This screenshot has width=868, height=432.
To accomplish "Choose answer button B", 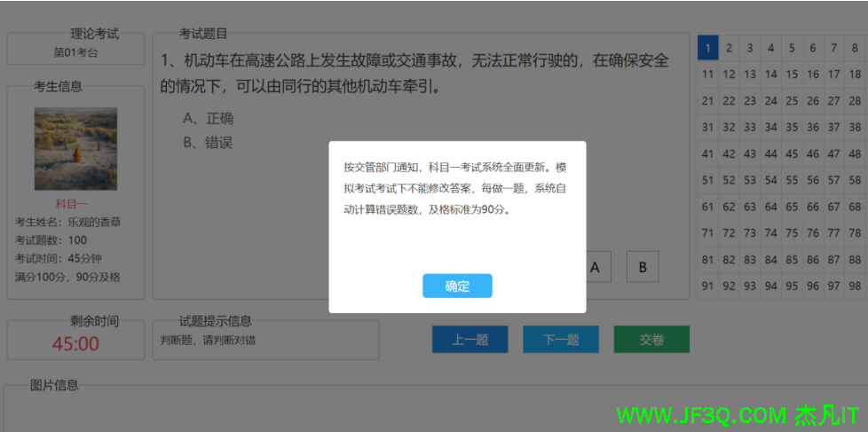I will point(643,267).
